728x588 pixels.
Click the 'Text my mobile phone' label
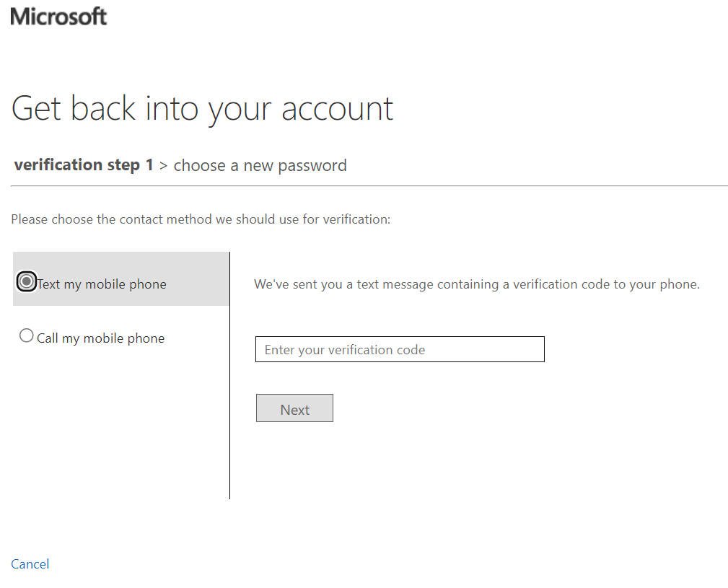click(102, 284)
